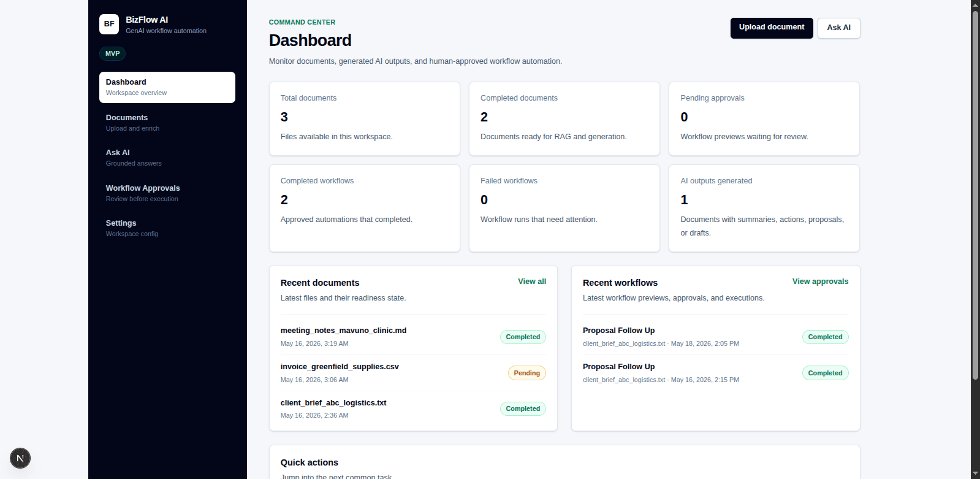Click the page scrollbar thumb
Screen dimensions: 980x479
tap(975, 196)
